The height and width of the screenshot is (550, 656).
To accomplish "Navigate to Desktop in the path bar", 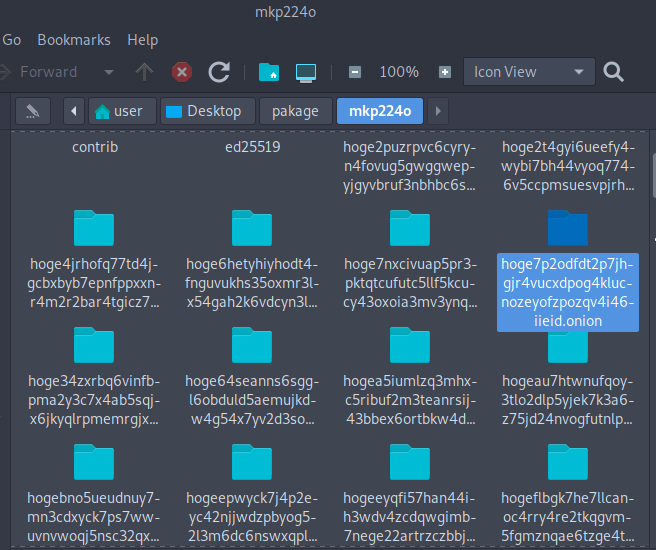I will 204,111.
